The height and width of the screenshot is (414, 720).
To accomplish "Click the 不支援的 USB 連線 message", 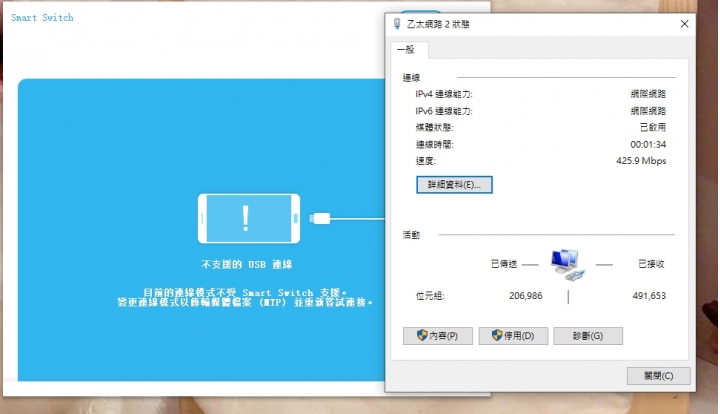I will point(247,264).
